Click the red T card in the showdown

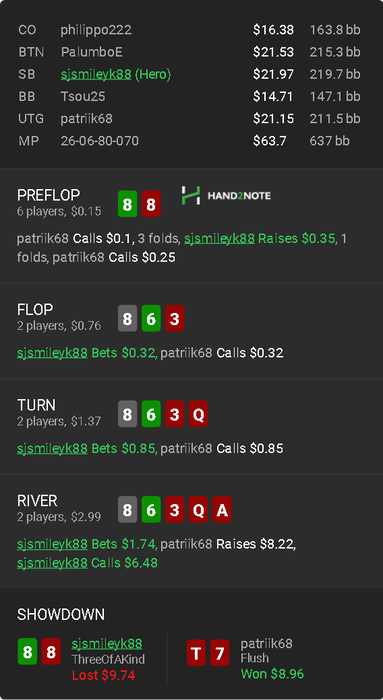[196, 653]
